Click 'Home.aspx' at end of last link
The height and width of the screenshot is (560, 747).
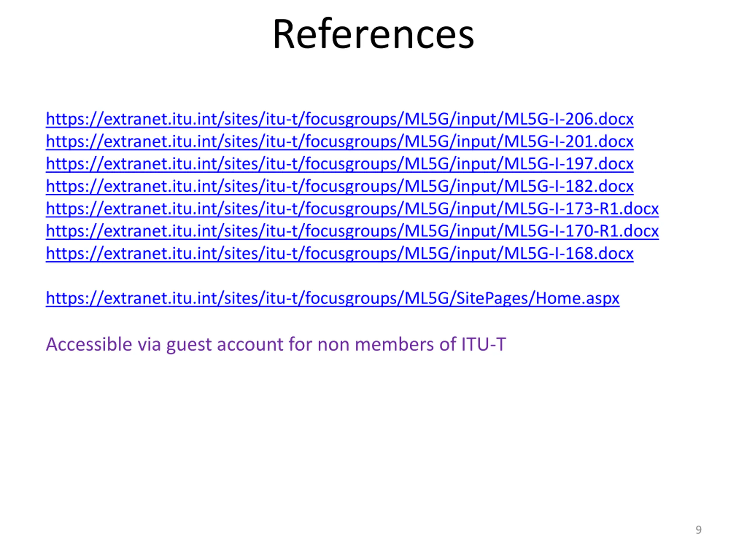coord(577,298)
